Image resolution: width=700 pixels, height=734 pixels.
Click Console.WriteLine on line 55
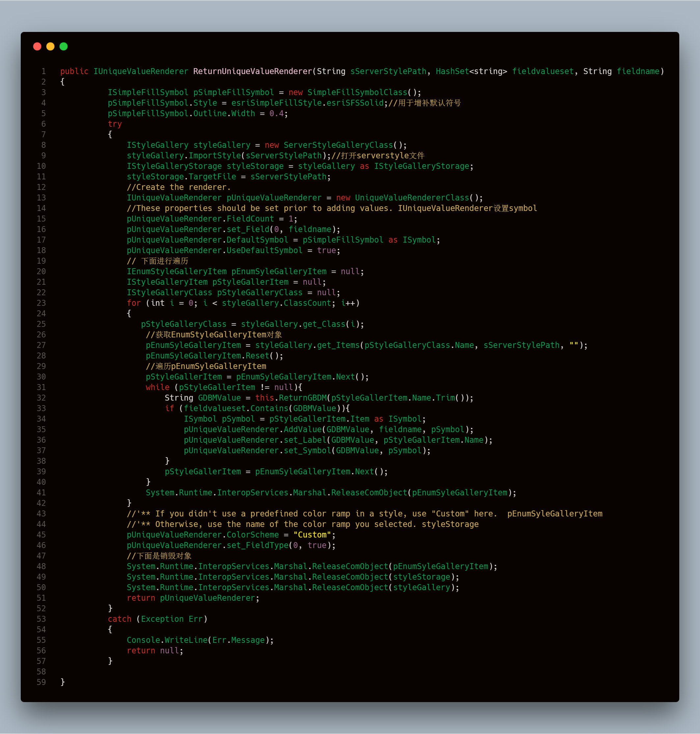[167, 640]
